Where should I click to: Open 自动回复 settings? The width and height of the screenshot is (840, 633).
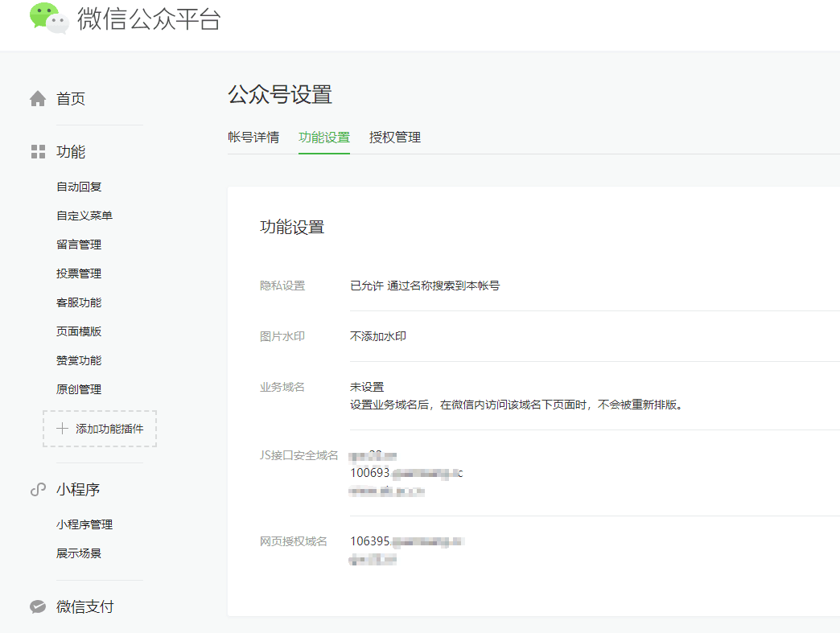pyautogui.click(x=78, y=186)
